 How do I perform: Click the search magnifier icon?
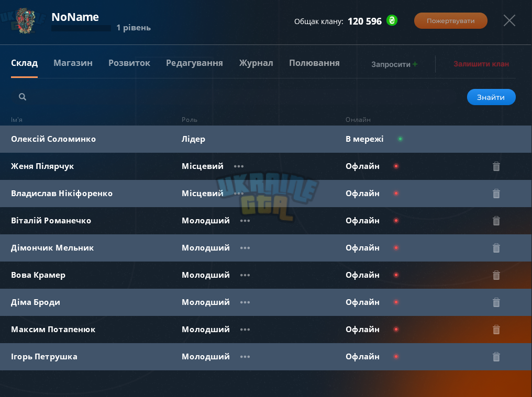point(23,97)
